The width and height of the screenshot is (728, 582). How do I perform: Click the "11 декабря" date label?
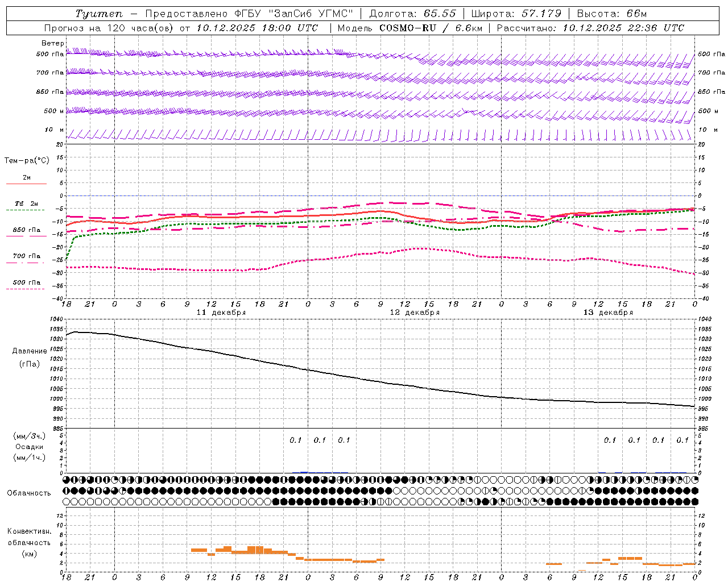pos(221,313)
